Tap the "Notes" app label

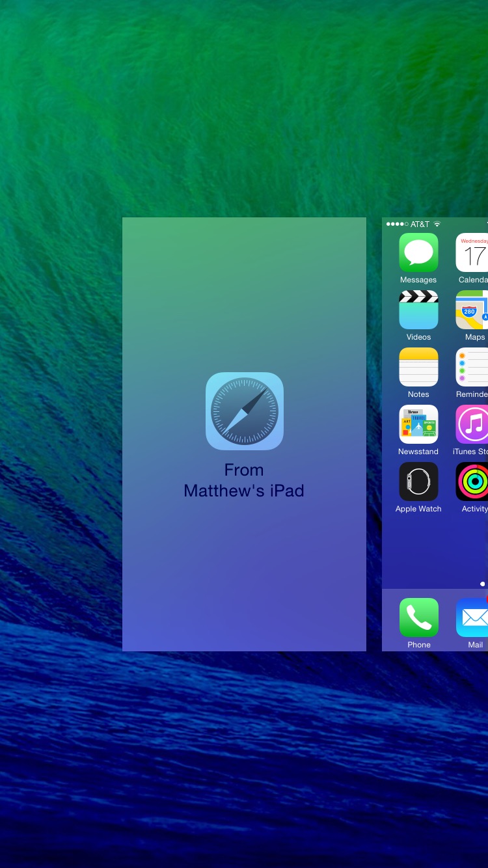pos(418,394)
